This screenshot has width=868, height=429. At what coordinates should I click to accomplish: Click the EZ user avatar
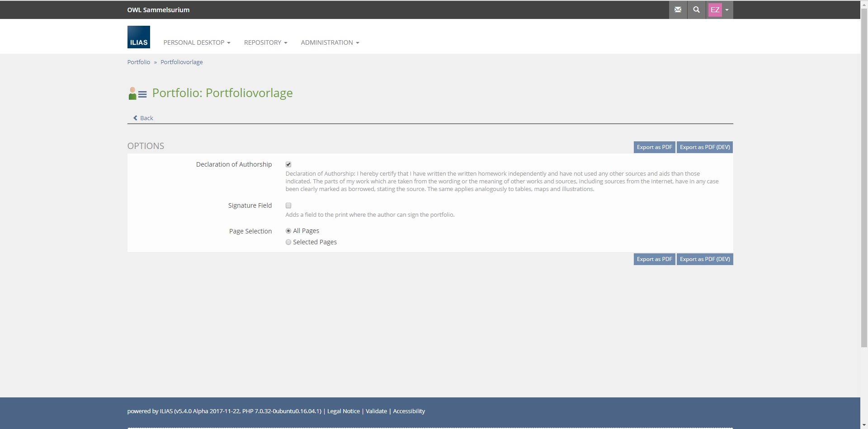point(715,10)
